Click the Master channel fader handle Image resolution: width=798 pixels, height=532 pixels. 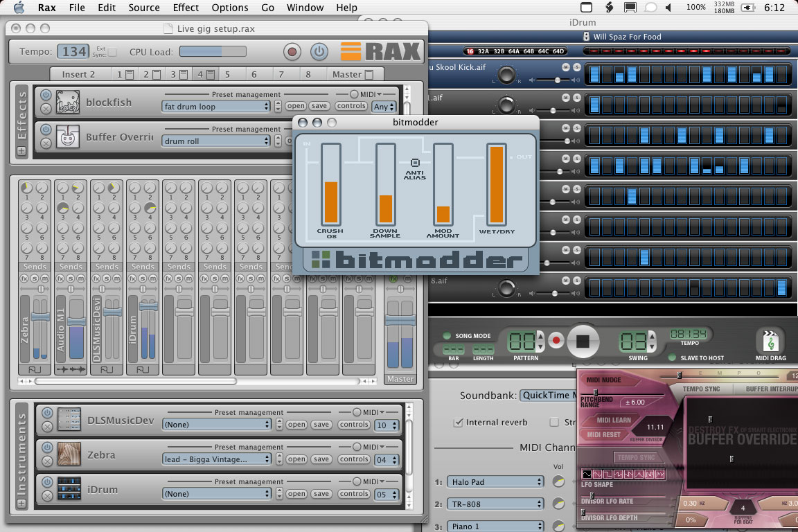click(x=400, y=320)
